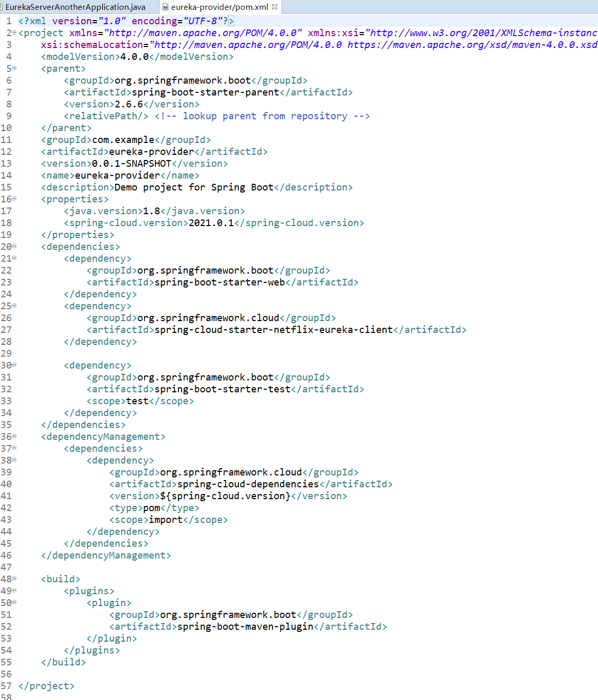Click spring-cloud-starter-netflix-eureka-client text

point(274,330)
